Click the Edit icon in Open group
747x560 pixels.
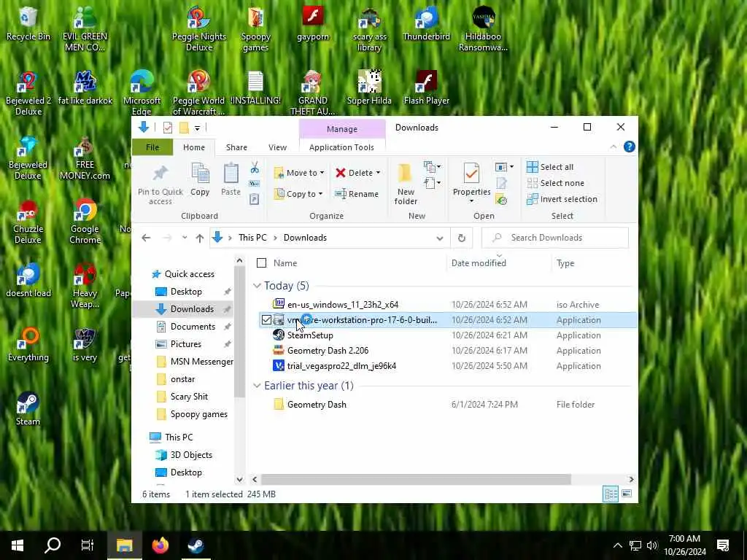[x=501, y=183]
